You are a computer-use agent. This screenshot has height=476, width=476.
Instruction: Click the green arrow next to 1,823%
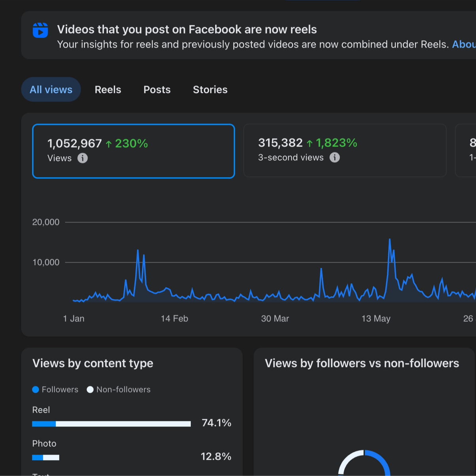[x=309, y=143]
